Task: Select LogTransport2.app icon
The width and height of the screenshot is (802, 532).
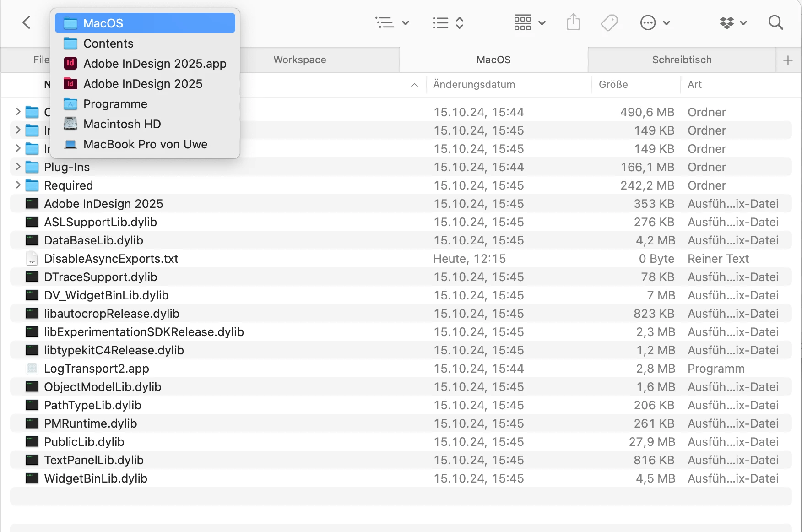Action: pos(32,369)
